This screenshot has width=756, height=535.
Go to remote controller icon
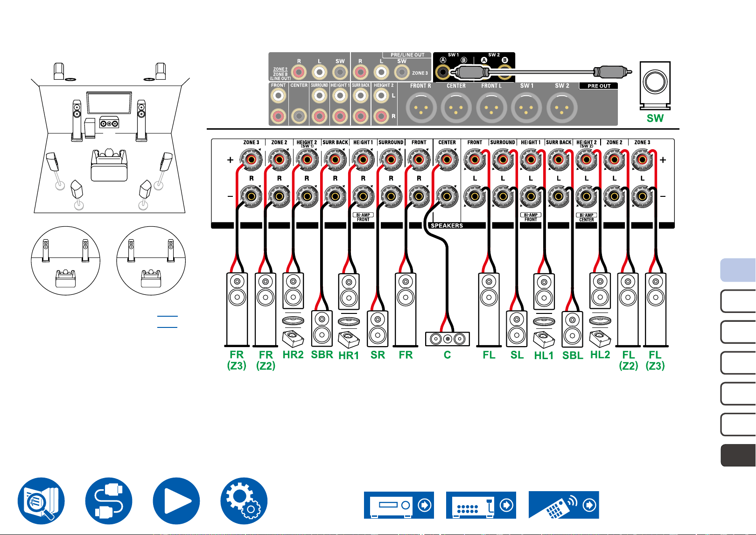[x=564, y=505]
